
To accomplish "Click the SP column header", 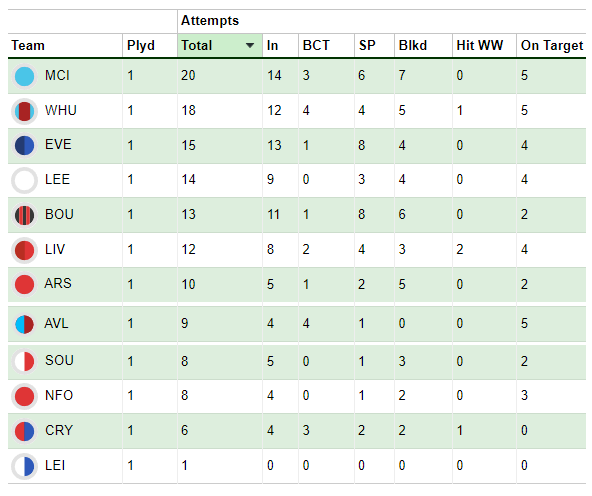I will coord(367,45).
